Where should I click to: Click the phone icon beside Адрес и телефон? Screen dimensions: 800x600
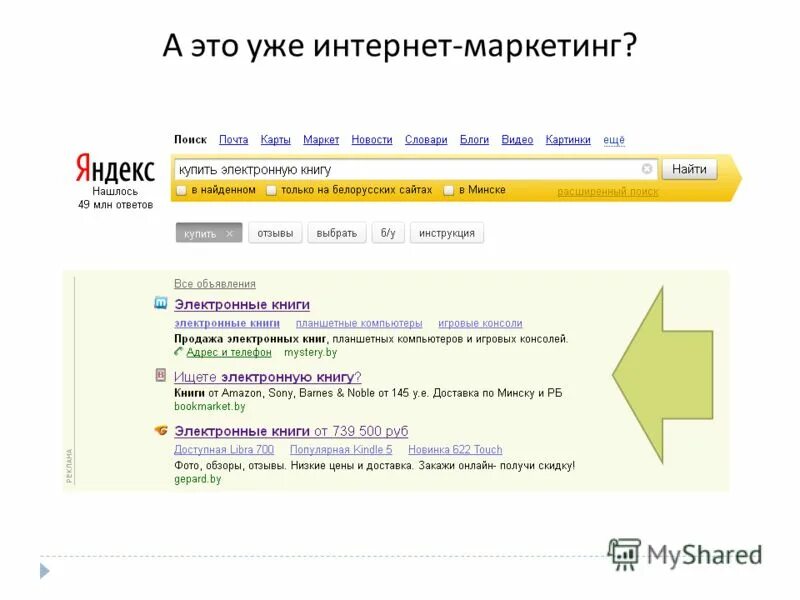point(178,352)
